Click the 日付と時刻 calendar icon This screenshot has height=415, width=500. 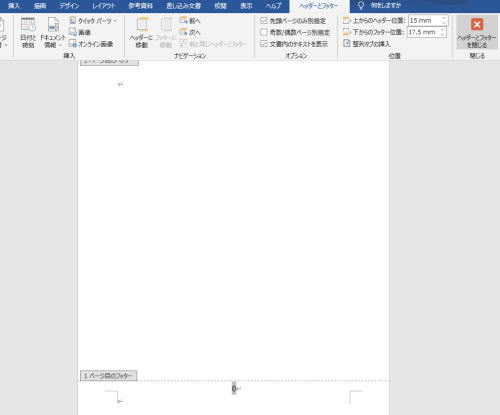(x=28, y=25)
